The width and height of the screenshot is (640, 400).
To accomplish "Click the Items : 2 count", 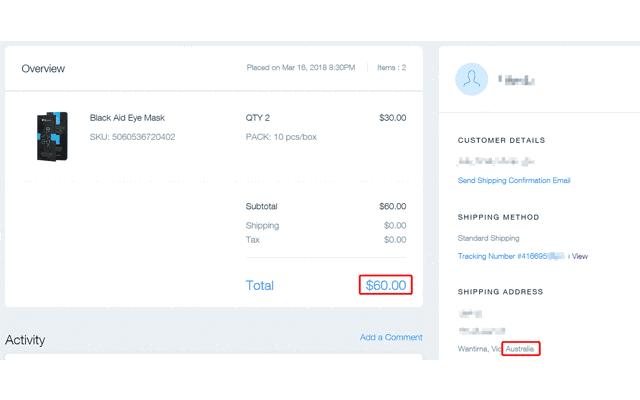I will [390, 68].
